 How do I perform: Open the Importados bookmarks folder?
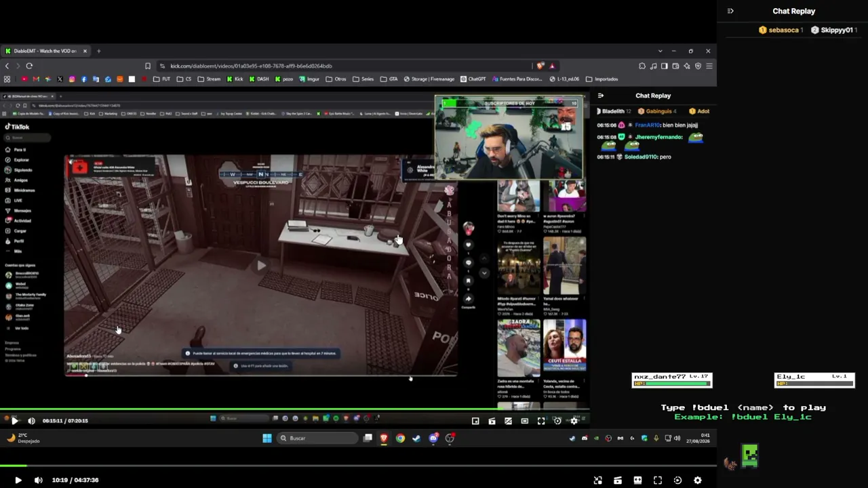pos(601,79)
